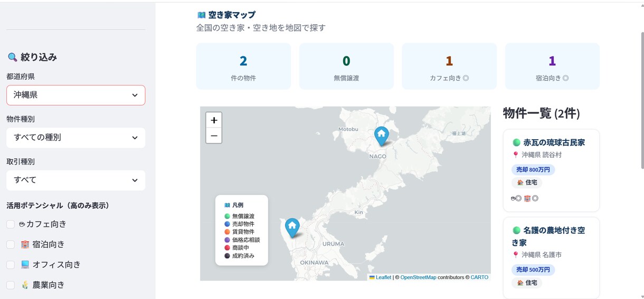Click the map icon in 凡例 header
The height and width of the screenshot is (299, 644).
(x=227, y=205)
